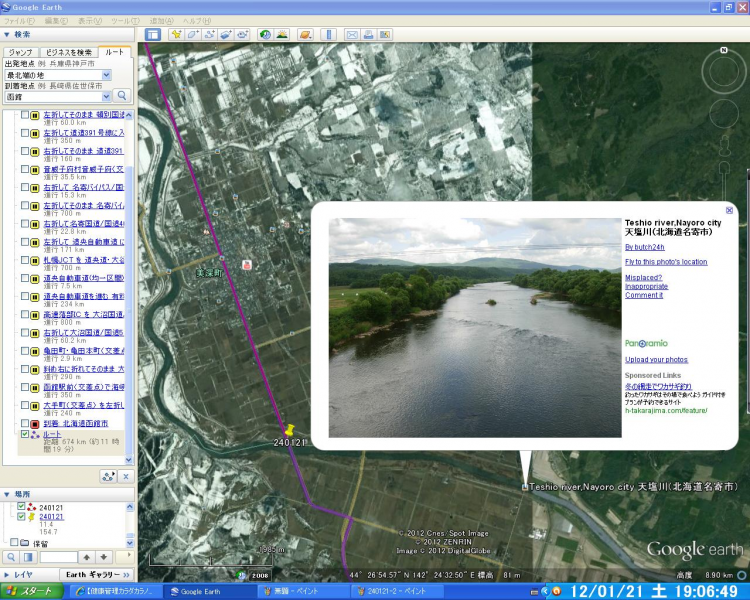Play the route tour button

109,476
